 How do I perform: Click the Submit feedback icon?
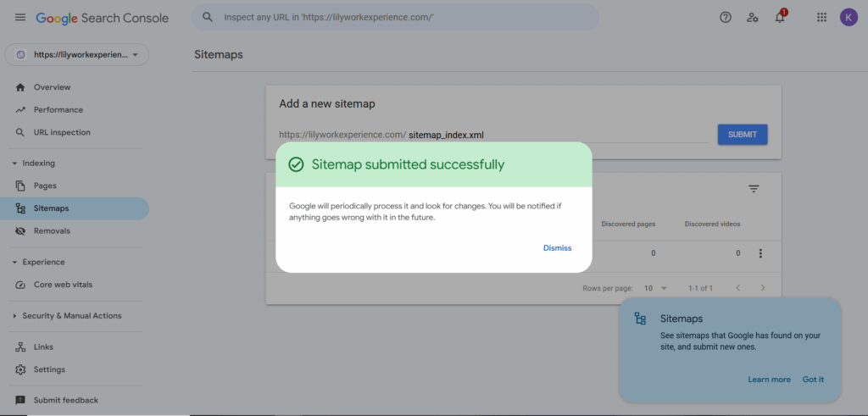[20, 400]
